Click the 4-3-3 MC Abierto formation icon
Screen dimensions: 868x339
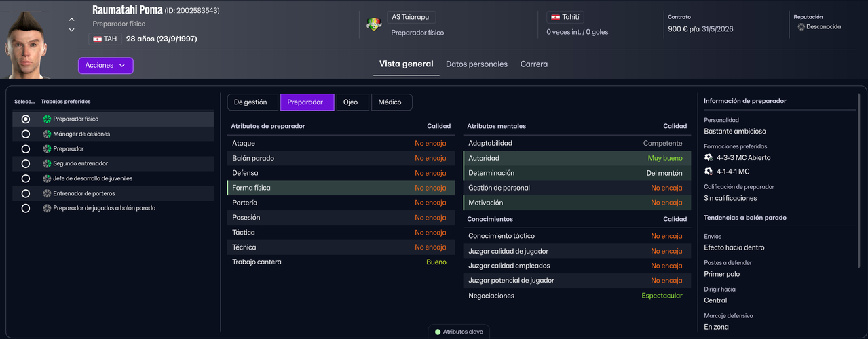709,157
